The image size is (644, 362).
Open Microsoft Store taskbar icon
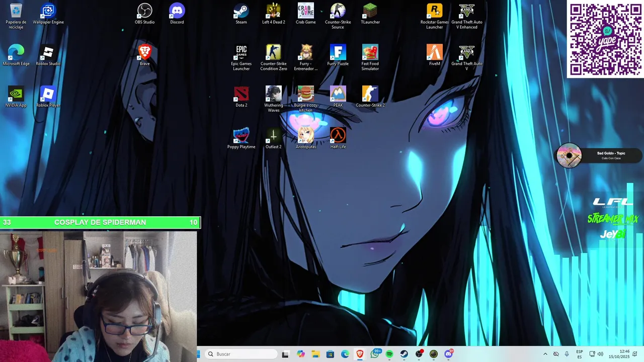tap(330, 354)
